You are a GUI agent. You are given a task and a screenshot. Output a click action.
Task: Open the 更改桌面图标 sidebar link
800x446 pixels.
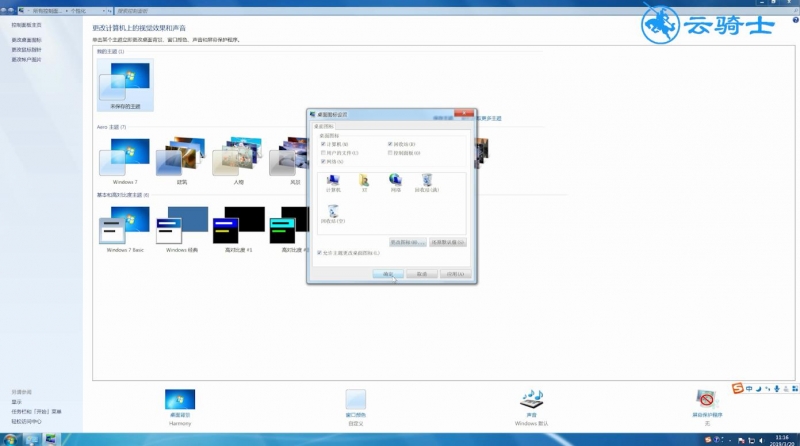(x=27, y=40)
